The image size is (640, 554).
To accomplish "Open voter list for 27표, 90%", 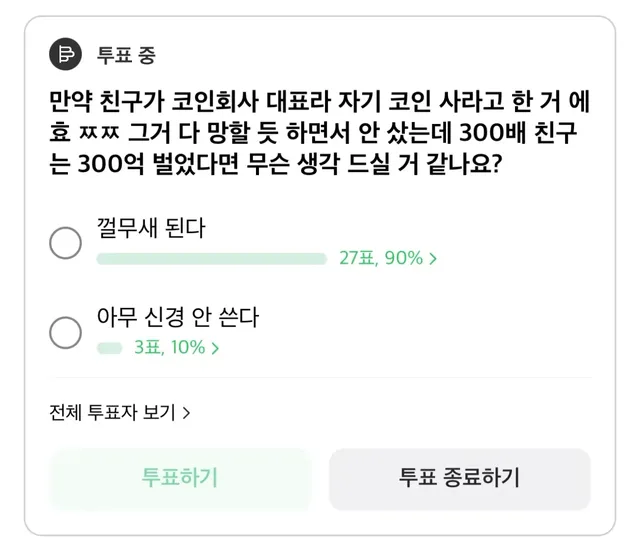I will [x=382, y=259].
